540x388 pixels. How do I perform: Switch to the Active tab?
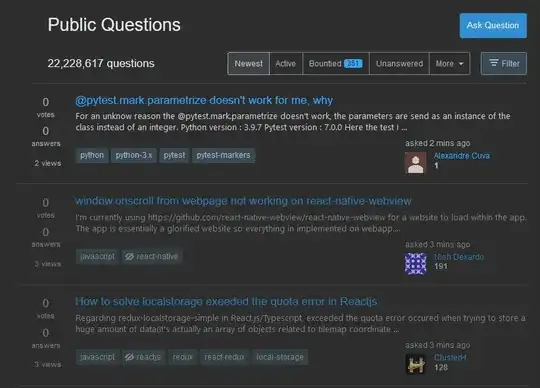pyautogui.click(x=285, y=64)
